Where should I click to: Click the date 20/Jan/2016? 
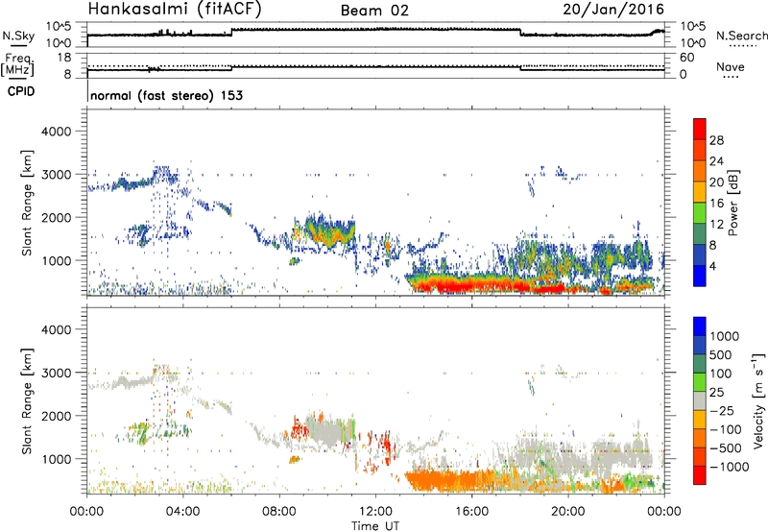[613, 10]
